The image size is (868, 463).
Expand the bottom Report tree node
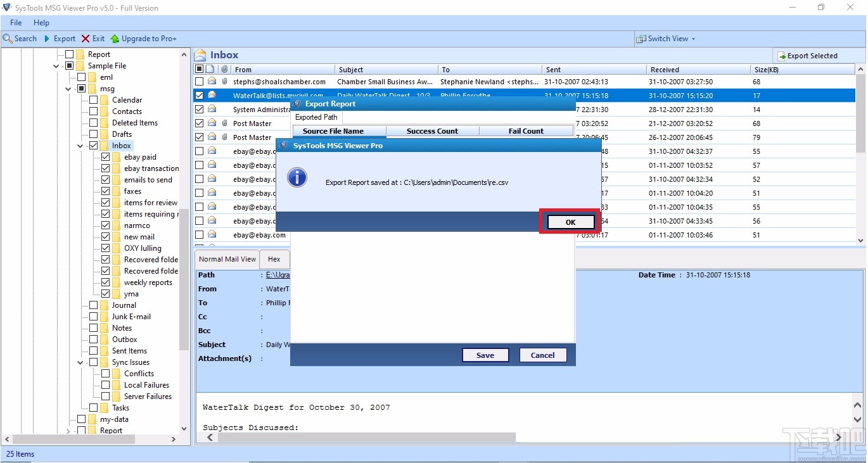pos(68,431)
